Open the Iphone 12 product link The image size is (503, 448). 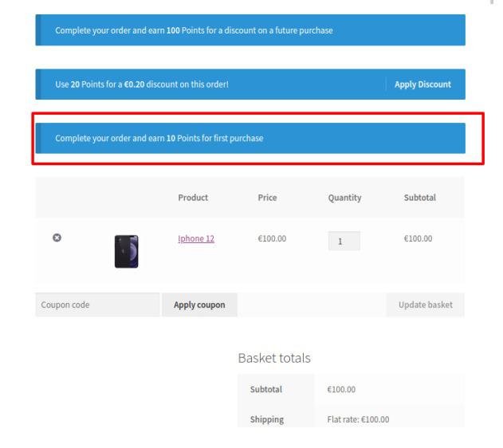(x=195, y=238)
